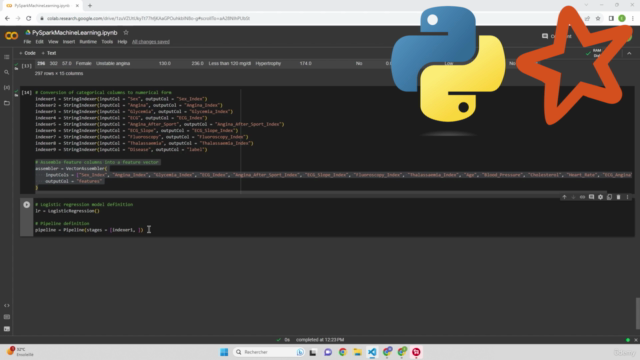
Task: Click the Colab logo
Action: coord(11,36)
